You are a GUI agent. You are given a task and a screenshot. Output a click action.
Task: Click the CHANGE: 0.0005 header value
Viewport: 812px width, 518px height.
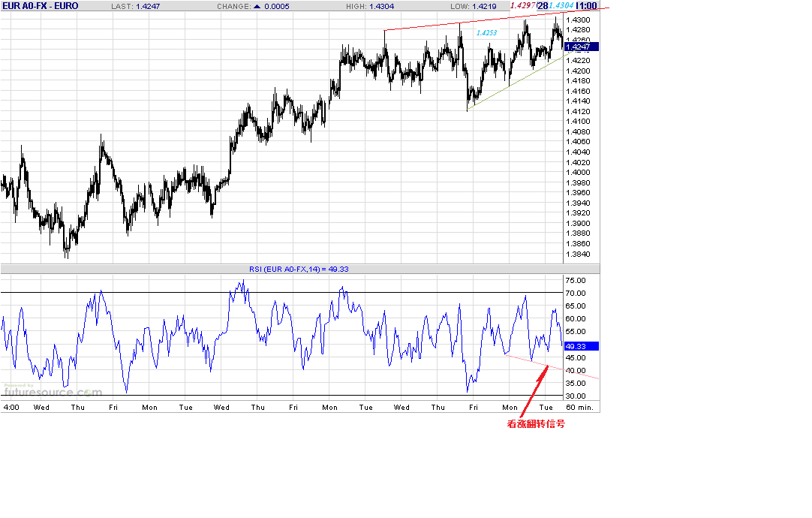pyautogui.click(x=253, y=6)
